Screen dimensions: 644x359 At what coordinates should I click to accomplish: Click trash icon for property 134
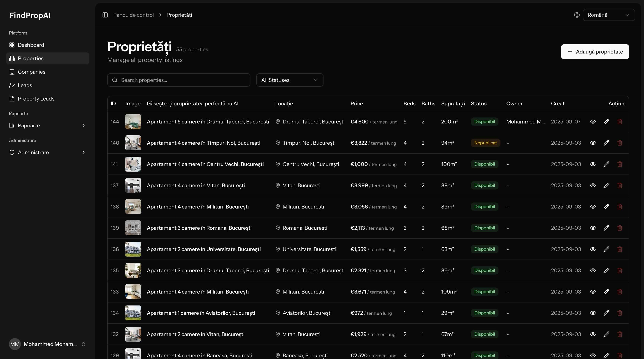pyautogui.click(x=620, y=313)
